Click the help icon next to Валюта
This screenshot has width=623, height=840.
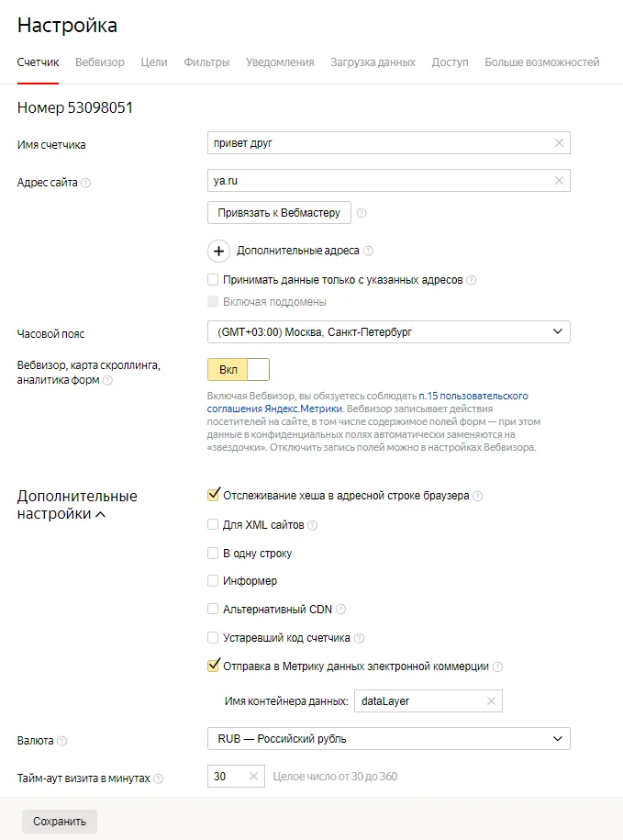click(62, 741)
